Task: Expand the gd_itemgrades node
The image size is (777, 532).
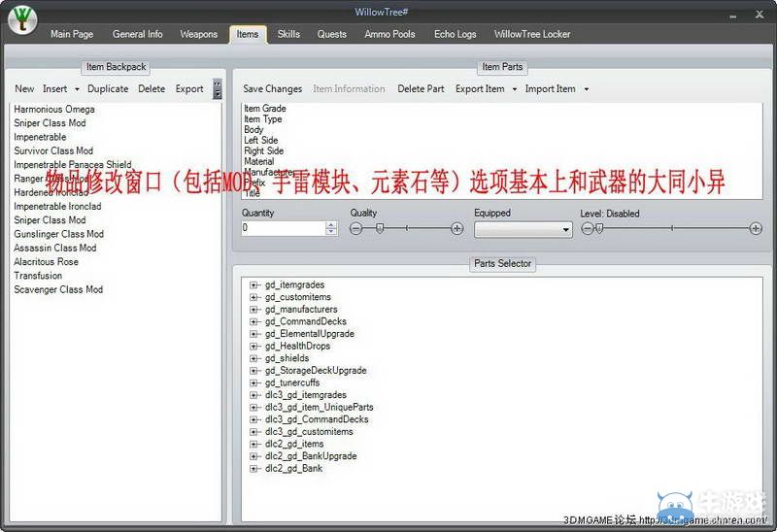Action: coord(253,284)
